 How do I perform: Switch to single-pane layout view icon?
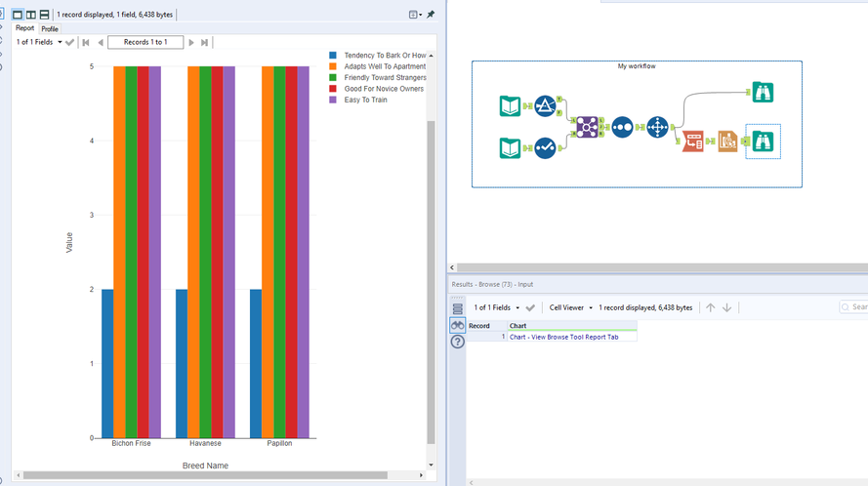18,15
